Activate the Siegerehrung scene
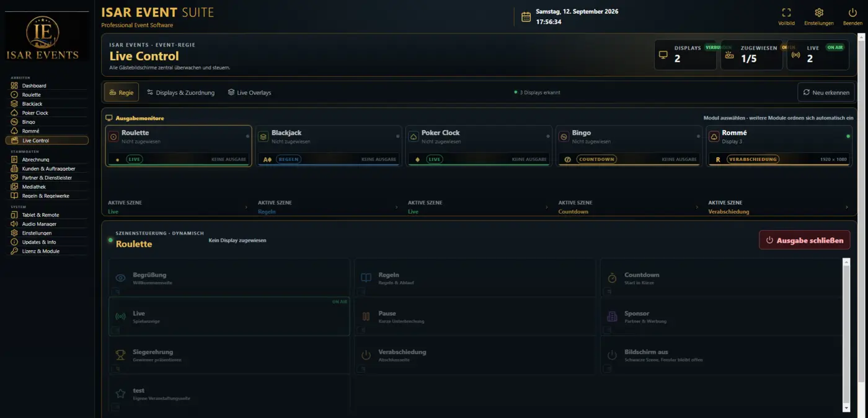868x418 pixels. pyautogui.click(x=229, y=355)
